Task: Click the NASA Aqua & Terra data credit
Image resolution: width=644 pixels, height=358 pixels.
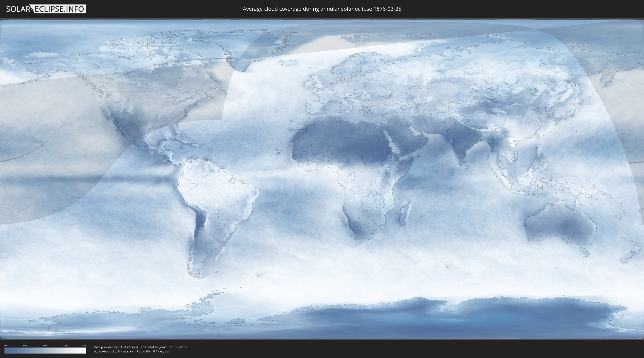Action: coord(140,347)
